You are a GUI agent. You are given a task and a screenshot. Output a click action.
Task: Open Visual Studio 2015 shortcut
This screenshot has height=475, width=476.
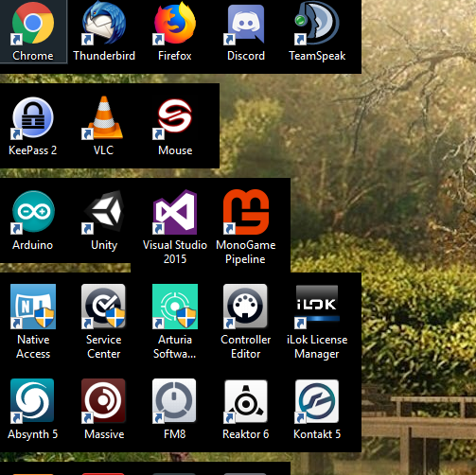pos(175,212)
